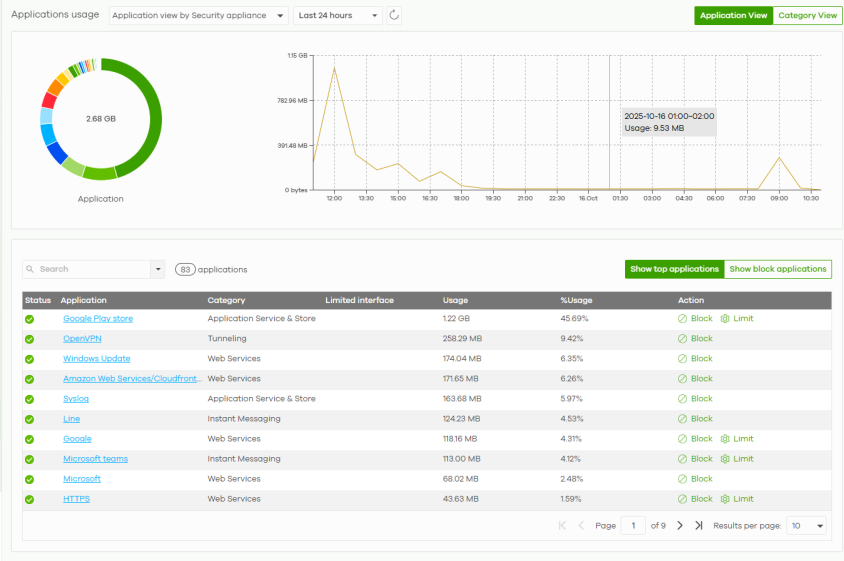Viewport: 844px width, 561px height.
Task: Click Limit gear icon for Microsoft teams
Action: point(725,459)
